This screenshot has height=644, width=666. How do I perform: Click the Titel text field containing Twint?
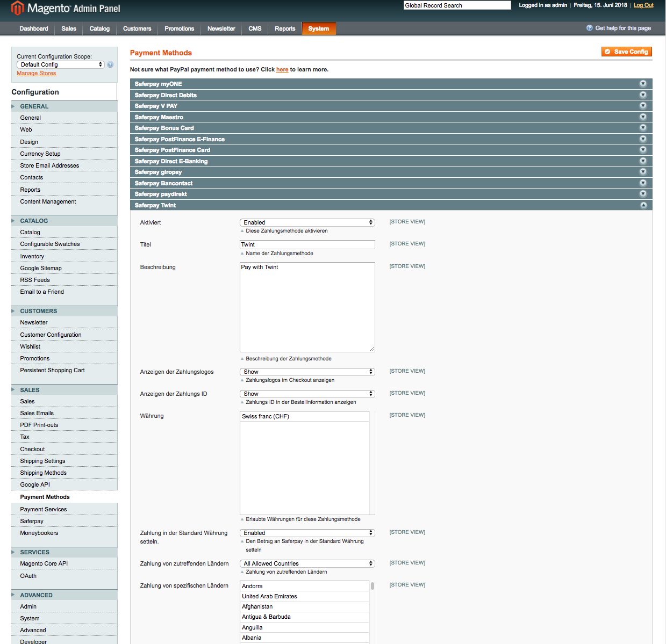click(307, 244)
